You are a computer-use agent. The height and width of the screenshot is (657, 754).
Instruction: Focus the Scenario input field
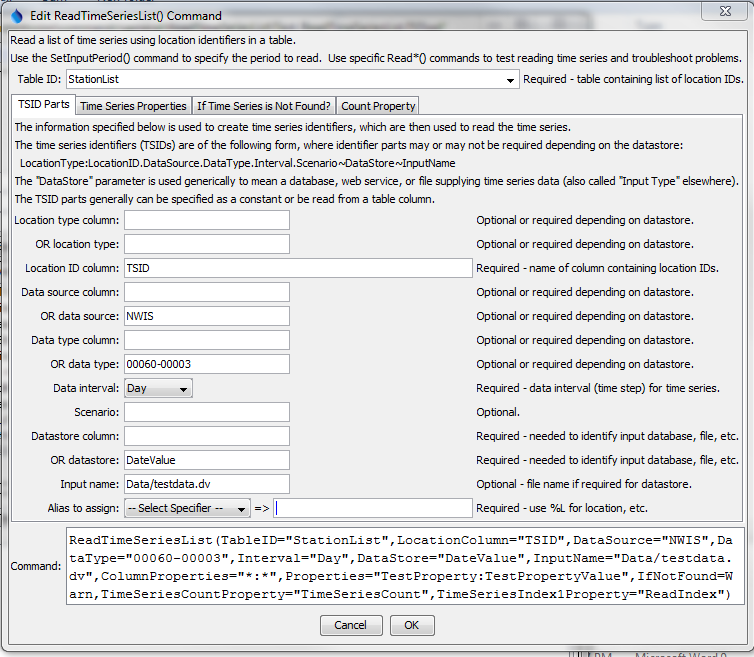click(206, 412)
